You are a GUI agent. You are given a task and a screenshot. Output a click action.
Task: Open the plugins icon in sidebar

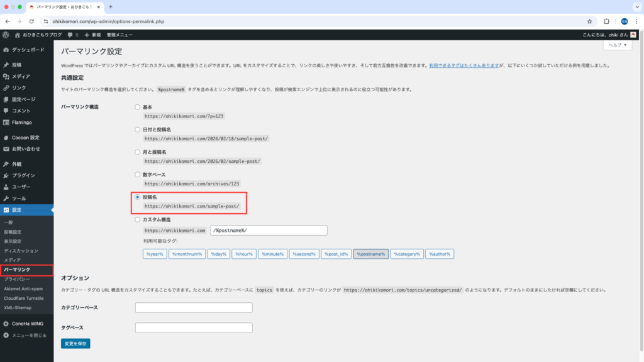(x=6, y=175)
